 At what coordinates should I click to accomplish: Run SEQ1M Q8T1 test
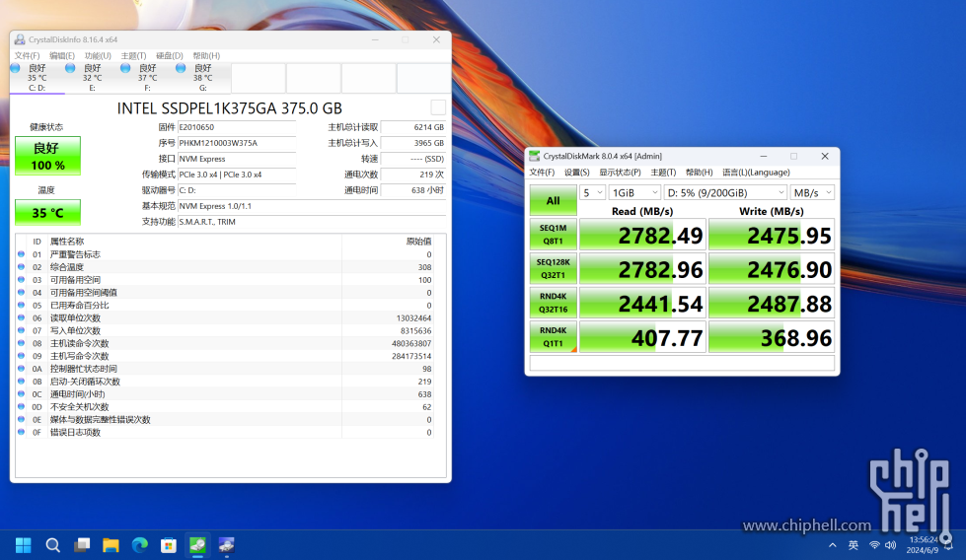pos(554,235)
